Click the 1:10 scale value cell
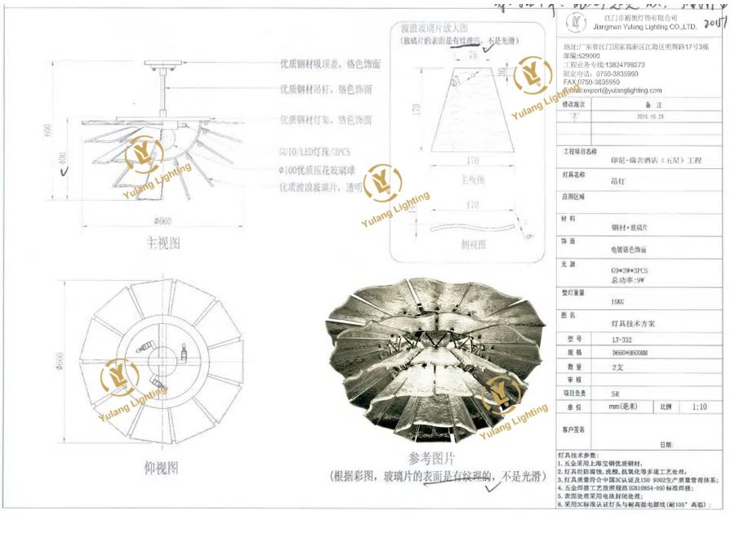The width and height of the screenshot is (735, 560). tap(700, 406)
